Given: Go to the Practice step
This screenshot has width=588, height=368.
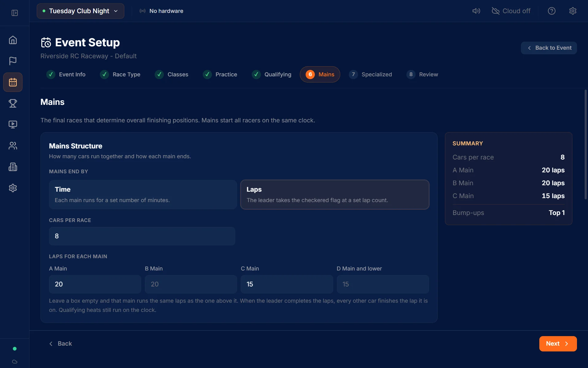Looking at the screenshot, I should click(220, 75).
